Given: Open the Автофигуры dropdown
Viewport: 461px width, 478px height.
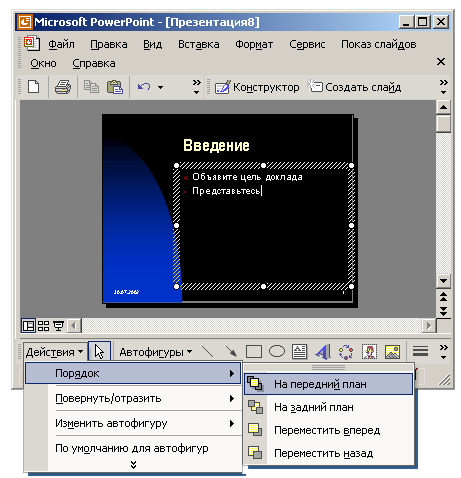Looking at the screenshot, I should (x=156, y=352).
